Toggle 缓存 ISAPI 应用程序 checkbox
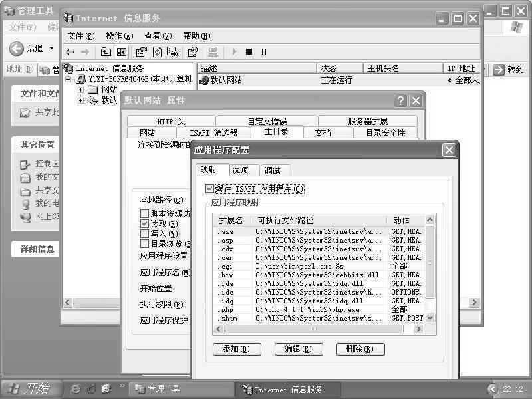 click(209, 189)
